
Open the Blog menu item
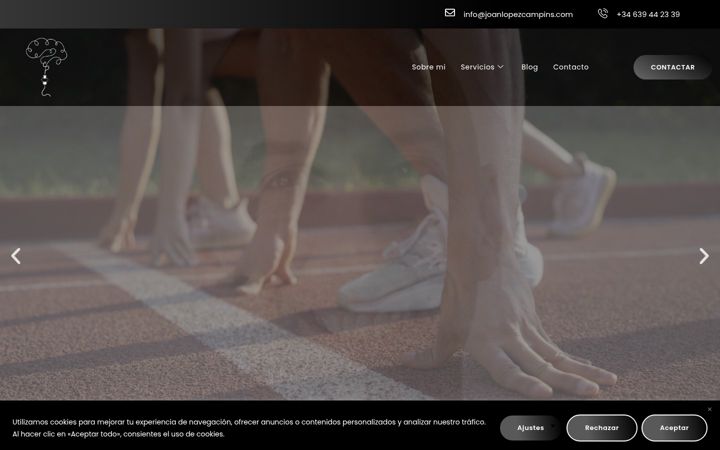(529, 67)
